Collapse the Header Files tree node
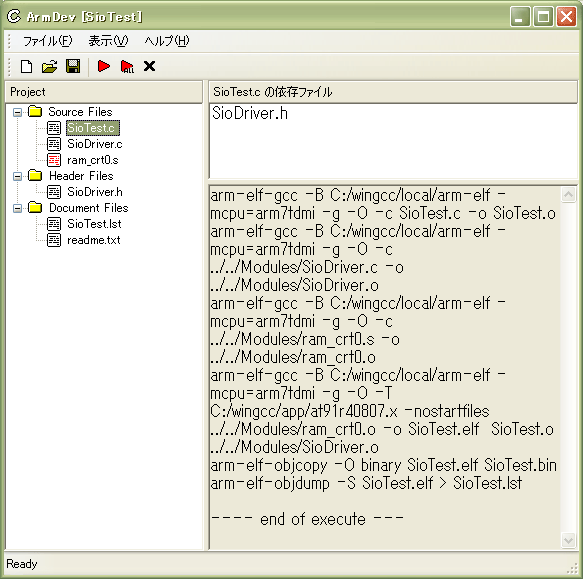 tap(17, 176)
